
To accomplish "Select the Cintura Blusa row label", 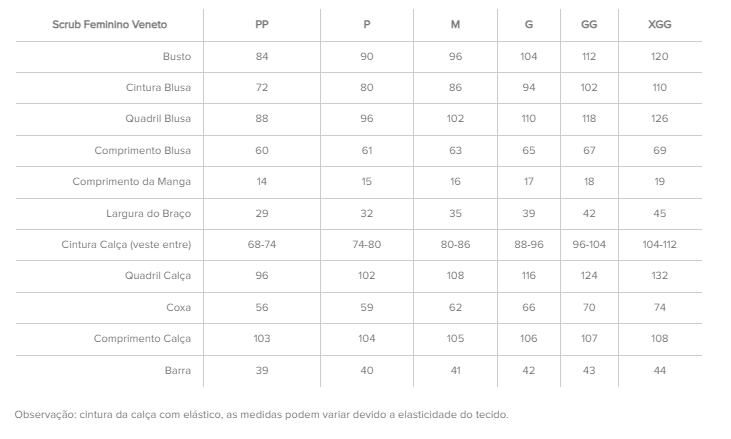I will click(x=159, y=88).
